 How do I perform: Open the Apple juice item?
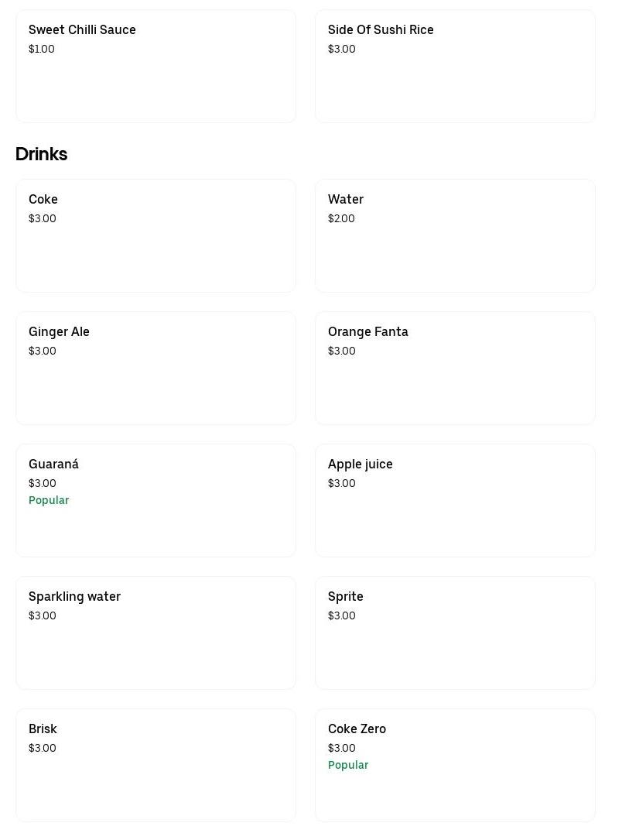point(455,500)
